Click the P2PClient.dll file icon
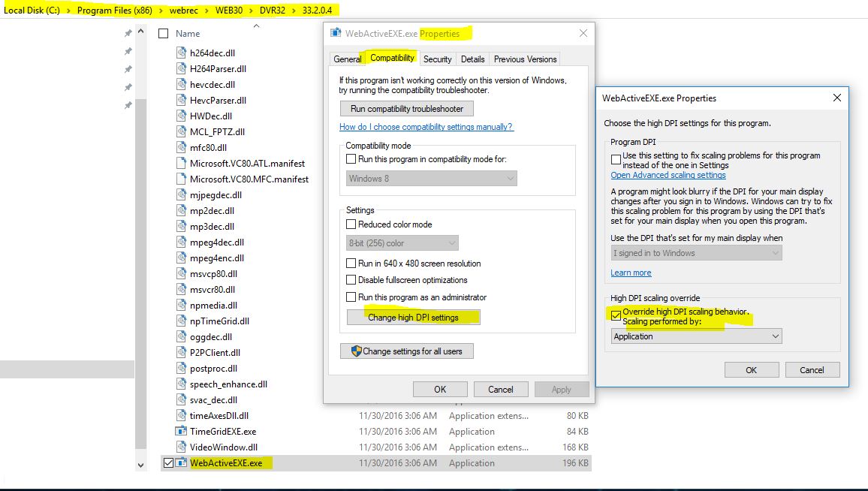The height and width of the screenshot is (491, 868). point(181,353)
